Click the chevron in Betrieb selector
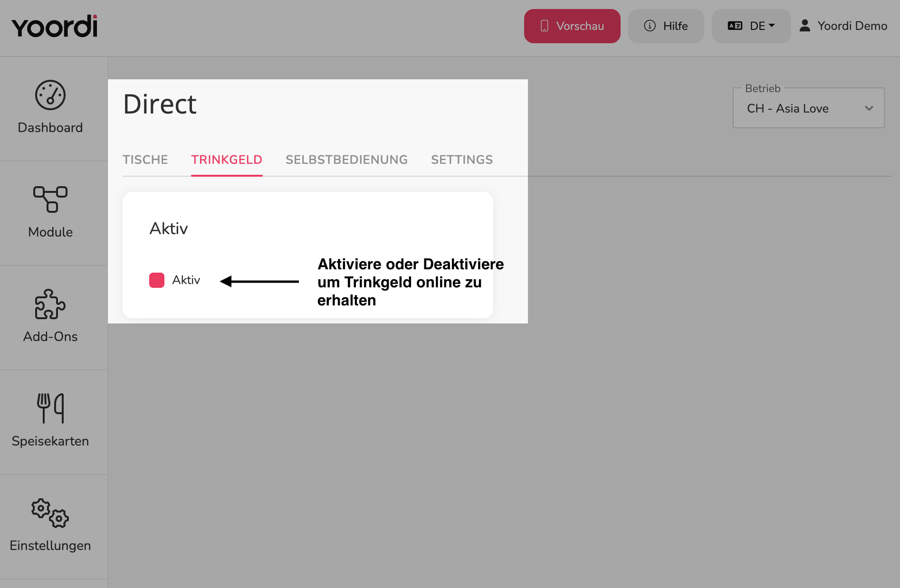The width and height of the screenshot is (900, 588). tap(869, 108)
